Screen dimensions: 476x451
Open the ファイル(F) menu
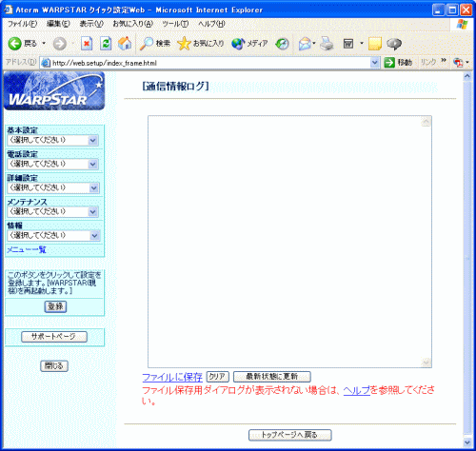[22, 24]
